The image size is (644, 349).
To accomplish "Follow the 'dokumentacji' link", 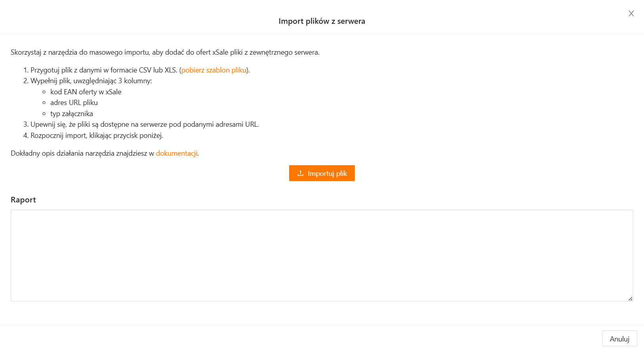I will [x=176, y=153].
